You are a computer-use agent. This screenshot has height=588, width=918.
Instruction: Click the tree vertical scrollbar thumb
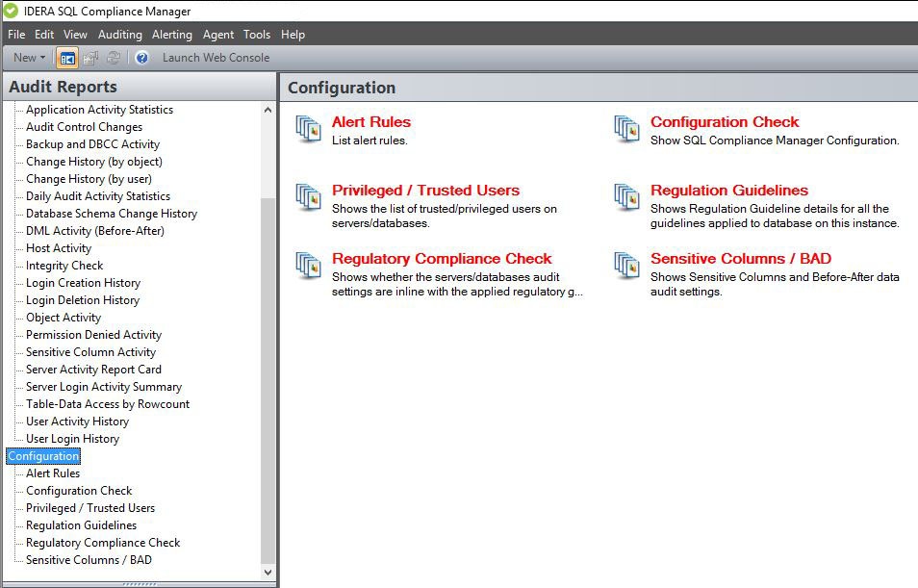tap(268, 381)
